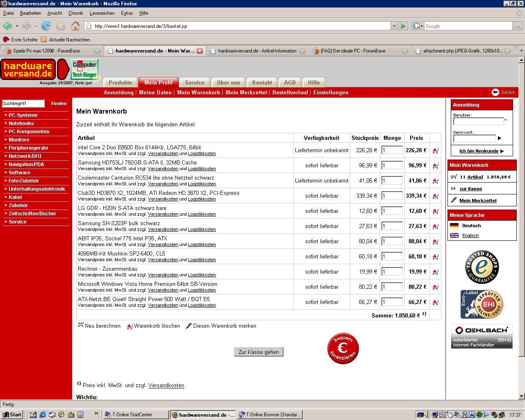Click the Menge field for Intel Core 2 Duo

(392, 150)
